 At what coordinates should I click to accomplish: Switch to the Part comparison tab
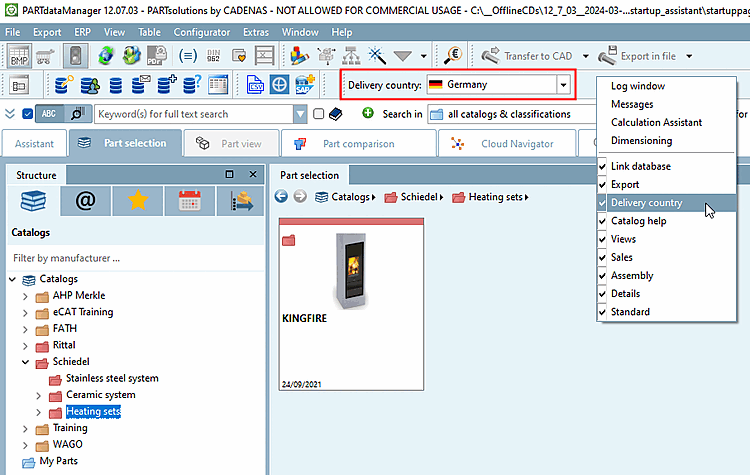[359, 144]
